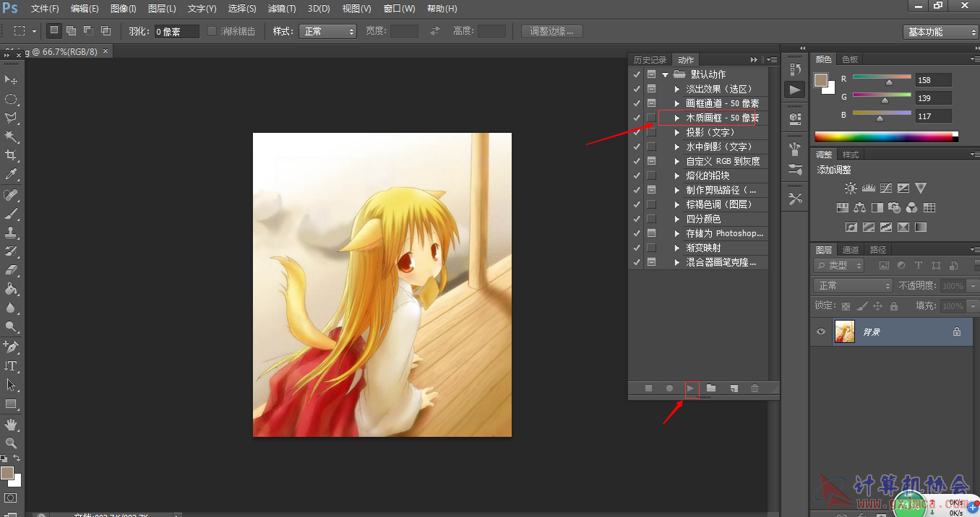
Task: Open the 滤镜(T) menu
Action: tap(282, 9)
